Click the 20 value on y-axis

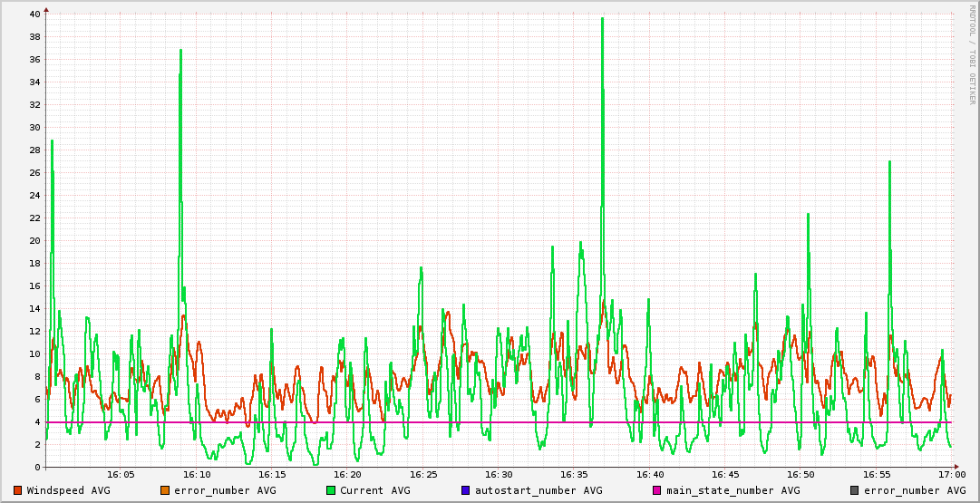point(34,241)
